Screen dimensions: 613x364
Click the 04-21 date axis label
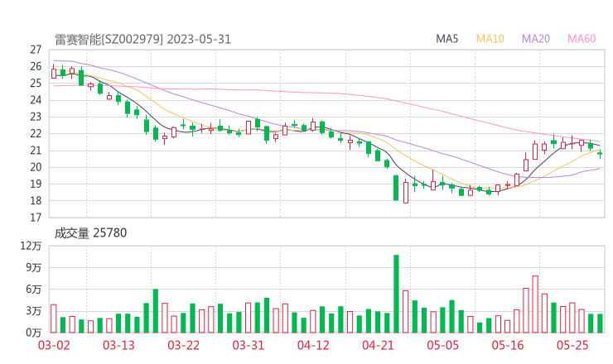point(378,345)
